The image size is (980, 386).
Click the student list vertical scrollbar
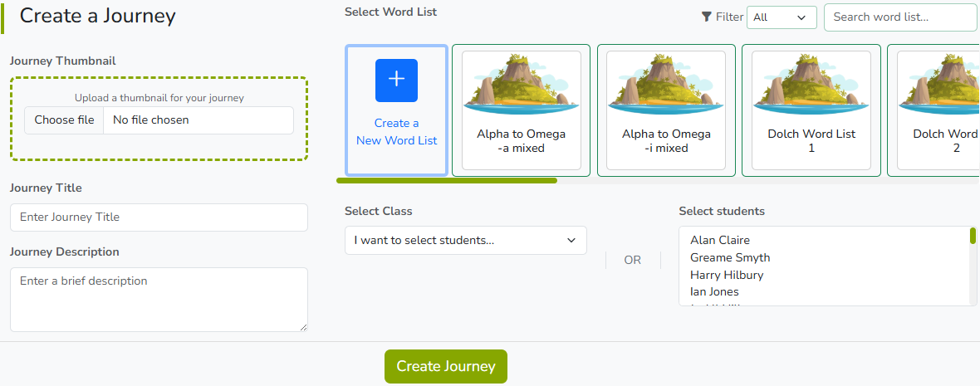pos(973,237)
